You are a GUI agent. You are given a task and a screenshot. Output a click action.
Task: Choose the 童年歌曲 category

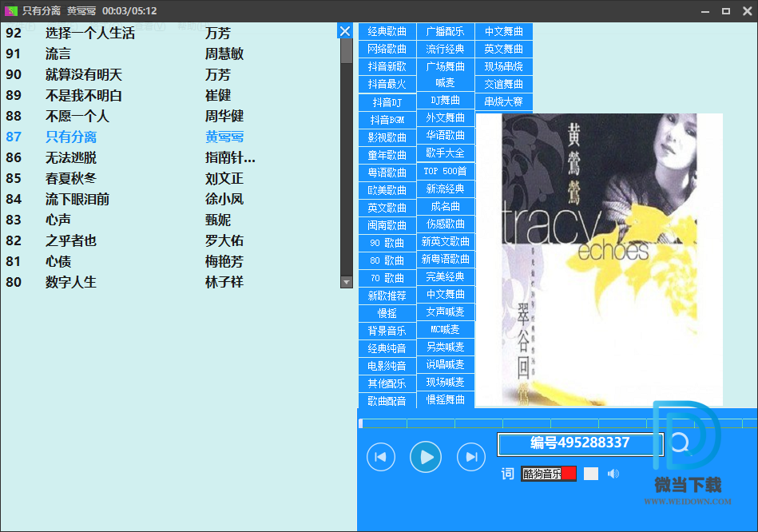coord(387,155)
